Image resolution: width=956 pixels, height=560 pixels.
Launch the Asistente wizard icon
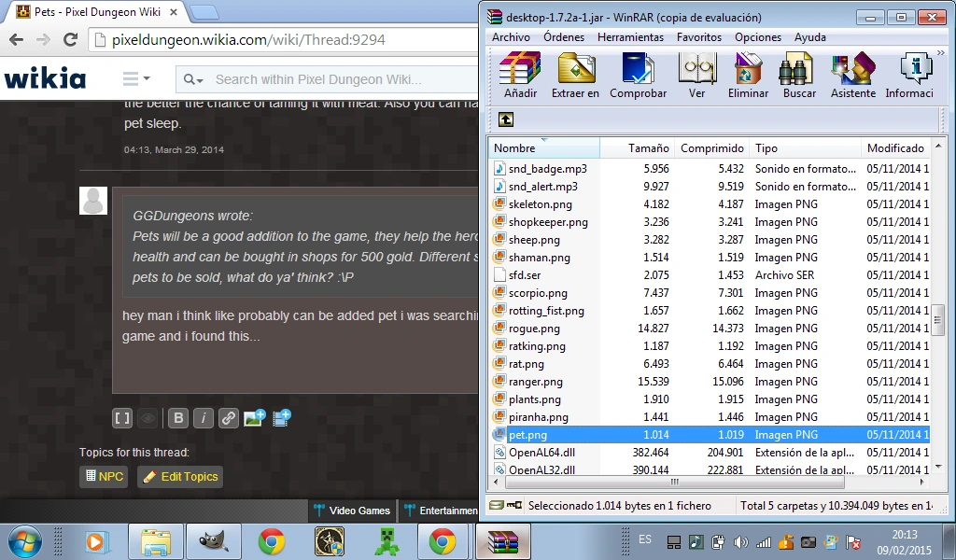click(852, 75)
